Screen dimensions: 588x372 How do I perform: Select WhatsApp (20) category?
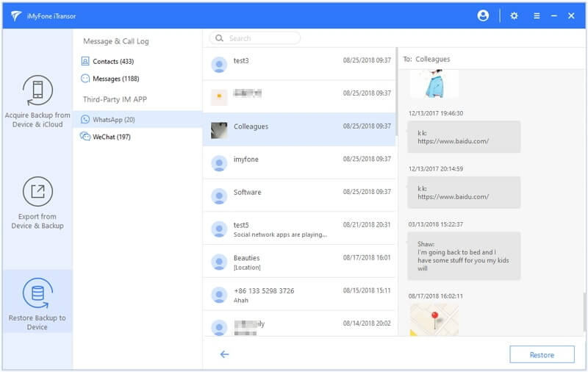click(x=137, y=119)
